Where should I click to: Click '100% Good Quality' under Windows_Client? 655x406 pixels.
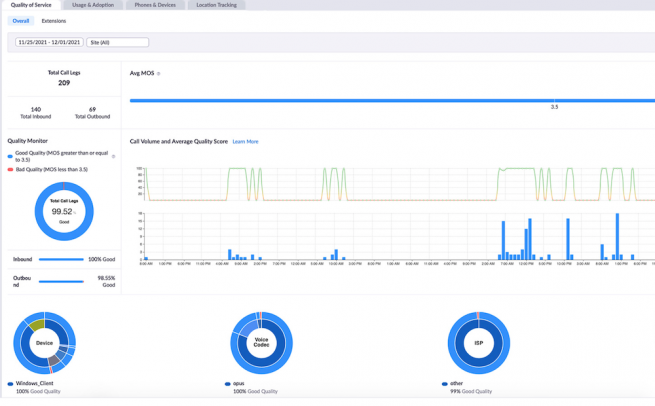38,392
